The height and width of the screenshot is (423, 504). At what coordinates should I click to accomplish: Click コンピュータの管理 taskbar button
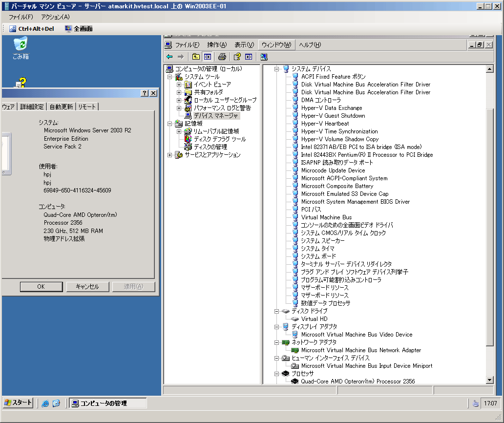click(108, 403)
